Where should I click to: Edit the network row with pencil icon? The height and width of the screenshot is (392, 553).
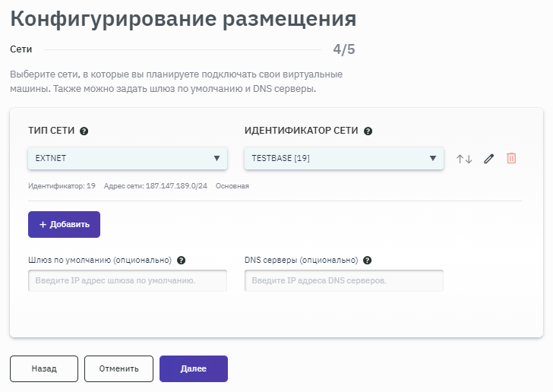point(488,159)
